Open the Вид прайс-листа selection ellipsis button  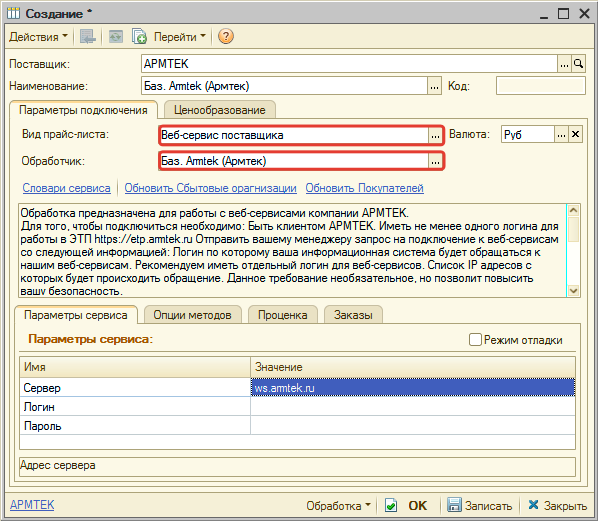[435, 135]
